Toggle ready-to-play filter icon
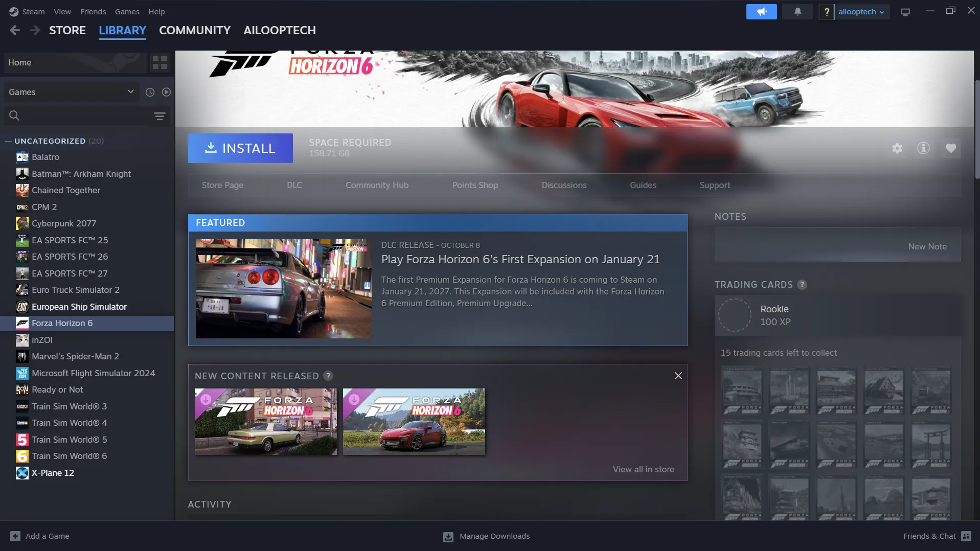Viewport: 980px width, 551px height. pyautogui.click(x=166, y=93)
